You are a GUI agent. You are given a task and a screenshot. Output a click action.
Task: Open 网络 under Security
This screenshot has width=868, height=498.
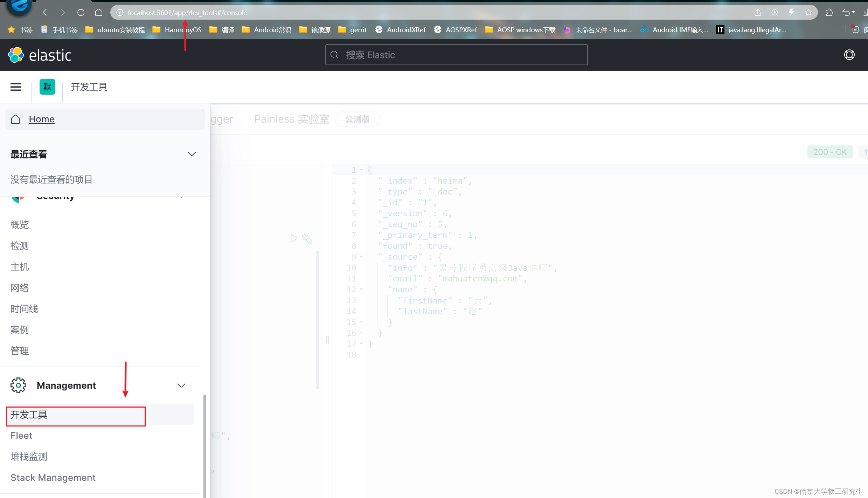click(x=20, y=288)
